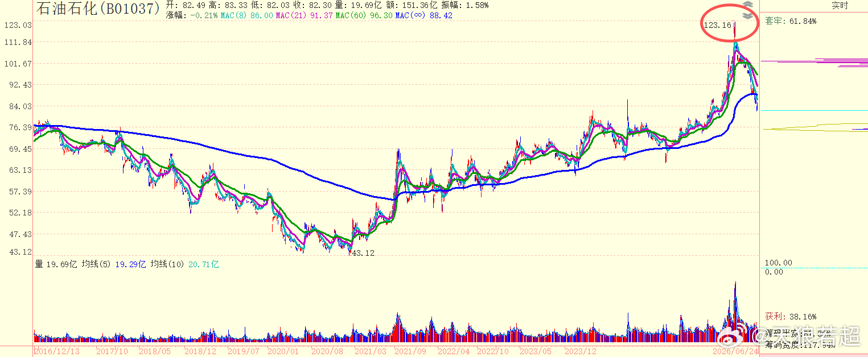
Task: Click the 2026/06/24 end date marker
Action: click(x=736, y=351)
